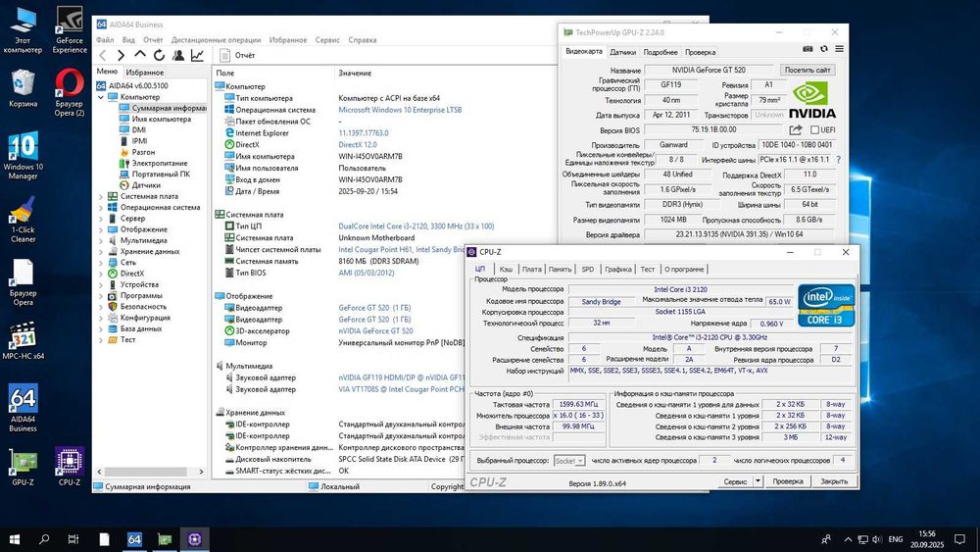Expand the Отображение tree node
The image size is (980, 552).
tap(101, 230)
